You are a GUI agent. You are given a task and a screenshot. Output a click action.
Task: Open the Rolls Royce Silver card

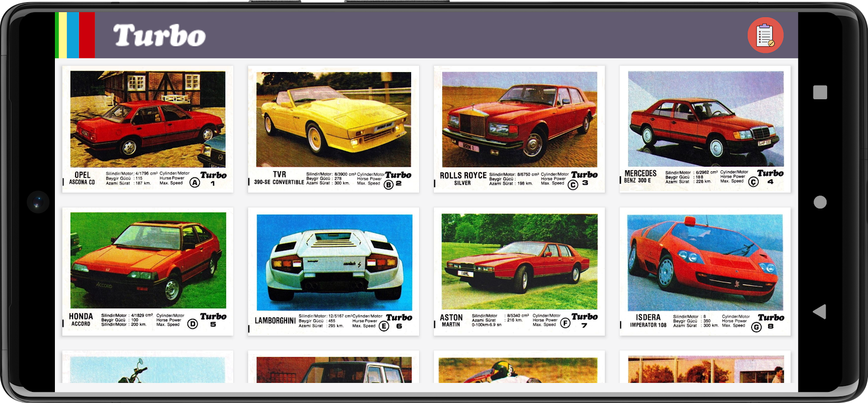tap(519, 129)
